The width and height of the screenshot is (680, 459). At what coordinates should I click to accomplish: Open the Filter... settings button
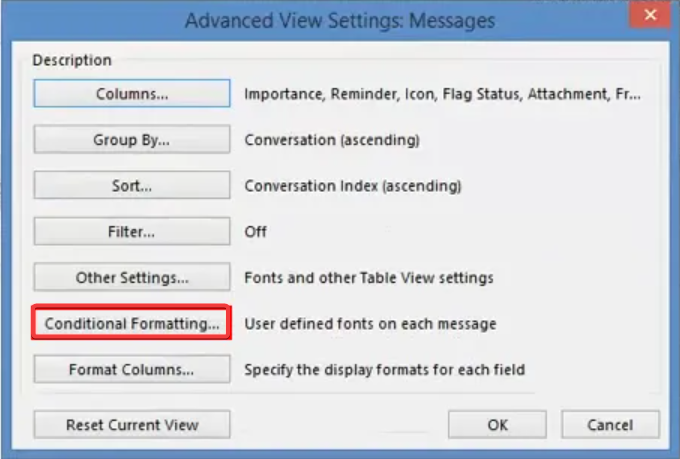pos(132,232)
